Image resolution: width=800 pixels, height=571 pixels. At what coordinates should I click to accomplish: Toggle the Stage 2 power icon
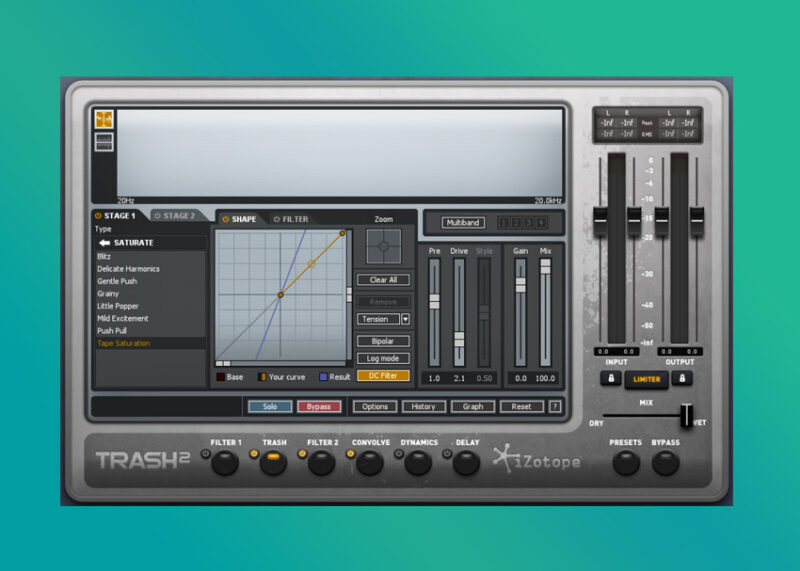pyautogui.click(x=157, y=216)
